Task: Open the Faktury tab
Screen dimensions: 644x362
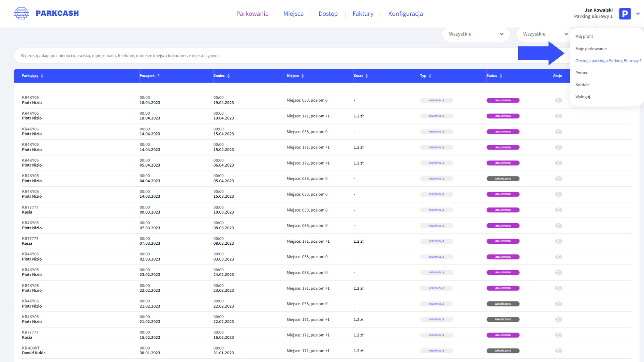Action: (x=363, y=14)
